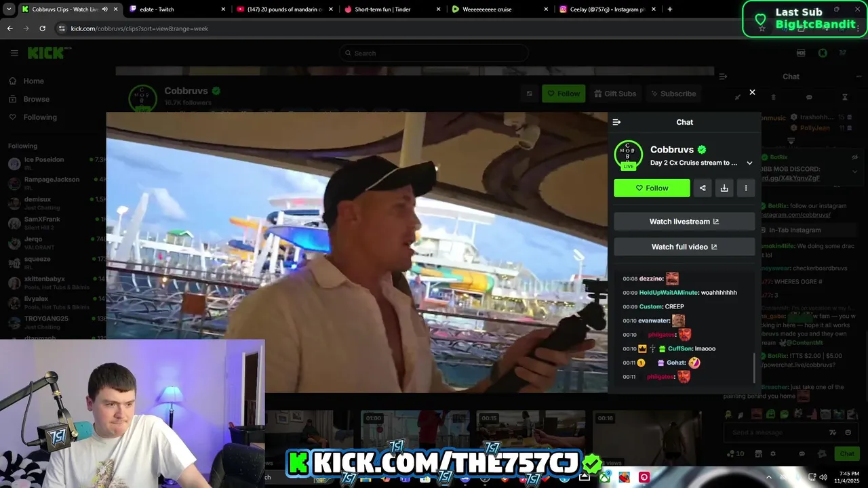Open xkittenbabyx channel in Following list
Screen dimensions: 868x488
[54, 283]
